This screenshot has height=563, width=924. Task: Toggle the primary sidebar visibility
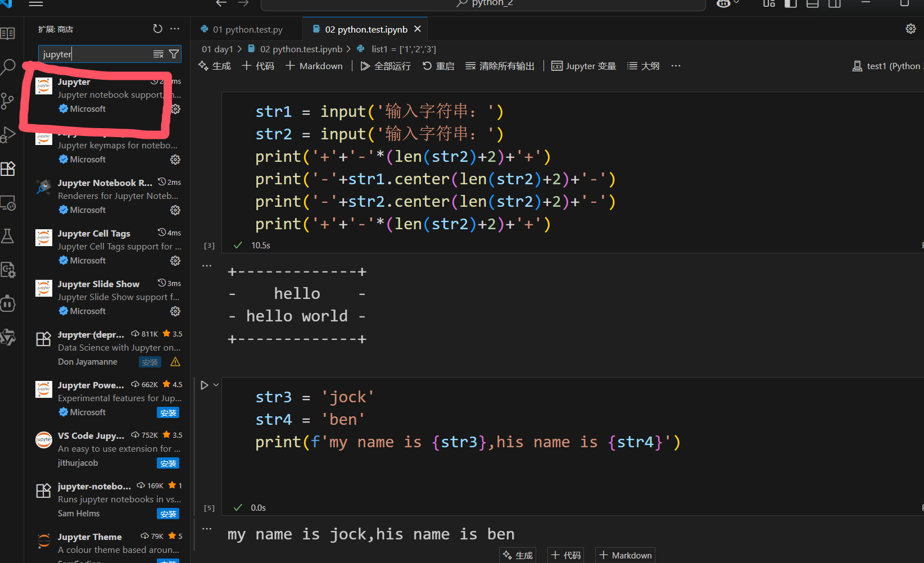[x=790, y=4]
